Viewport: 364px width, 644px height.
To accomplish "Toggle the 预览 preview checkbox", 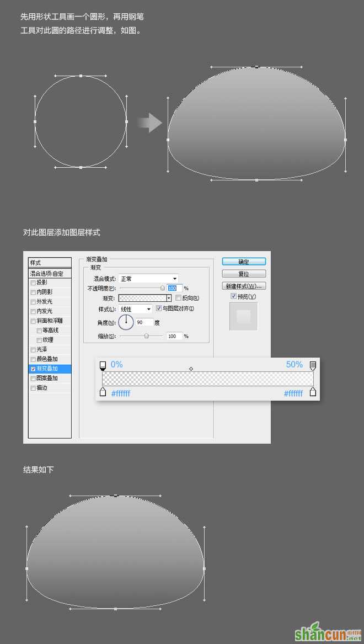I will (x=233, y=296).
